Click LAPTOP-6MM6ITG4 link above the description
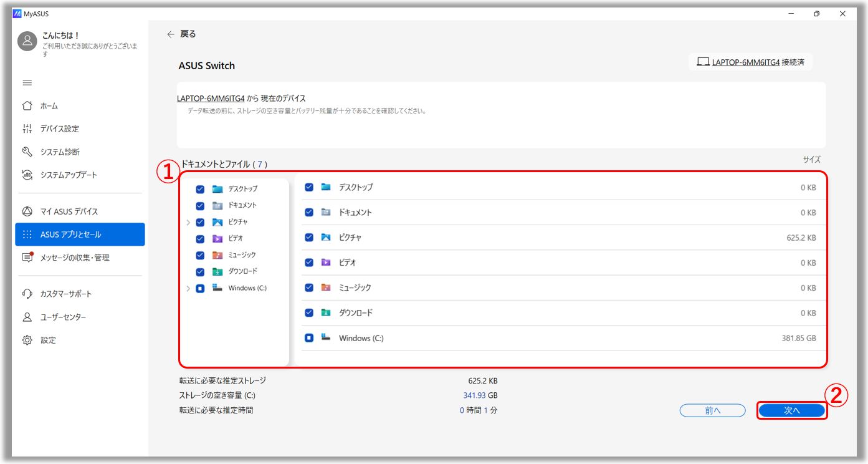868x464 pixels. 211,99
